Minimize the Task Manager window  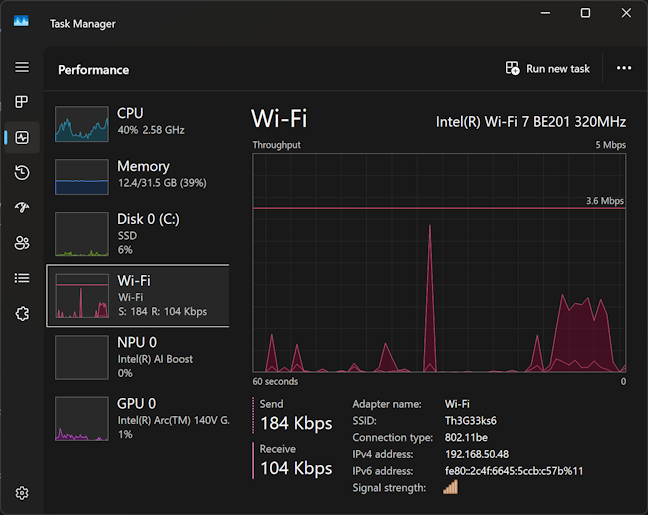pos(546,13)
